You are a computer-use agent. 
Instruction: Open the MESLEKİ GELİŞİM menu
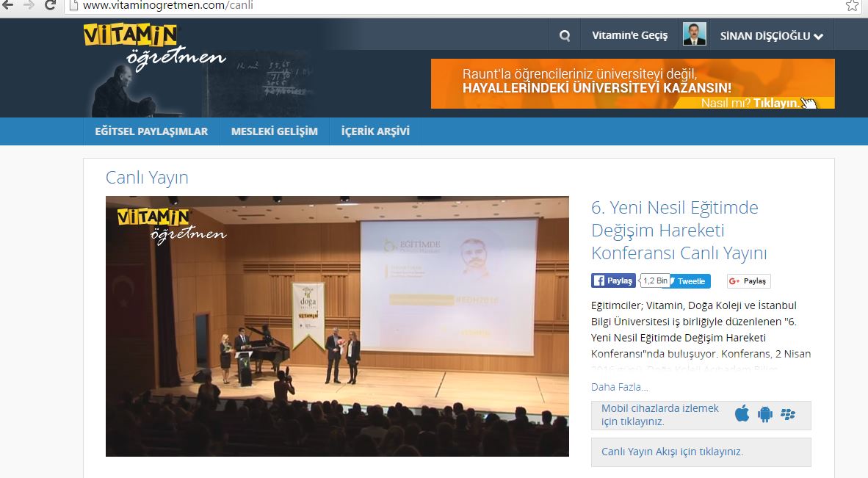coord(275,131)
